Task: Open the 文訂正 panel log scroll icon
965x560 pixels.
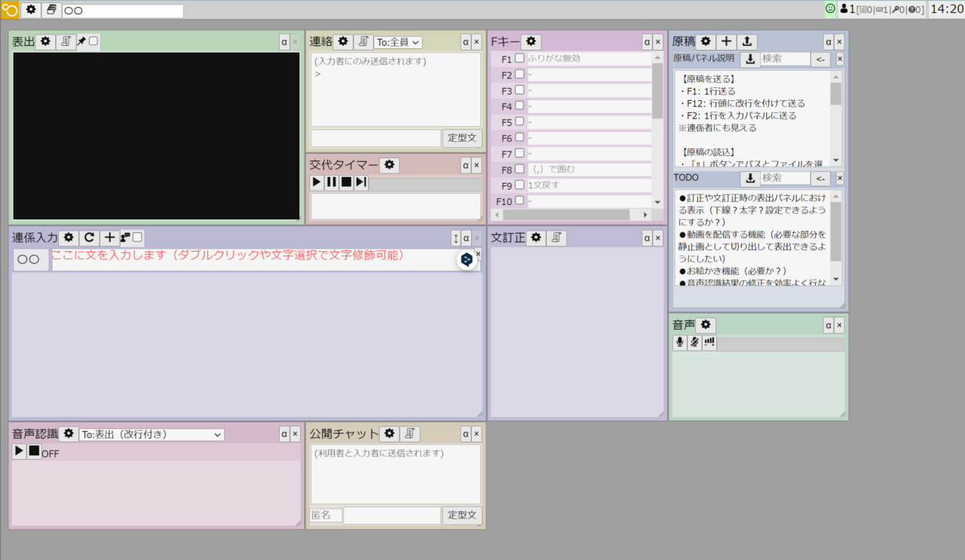Action: click(556, 237)
